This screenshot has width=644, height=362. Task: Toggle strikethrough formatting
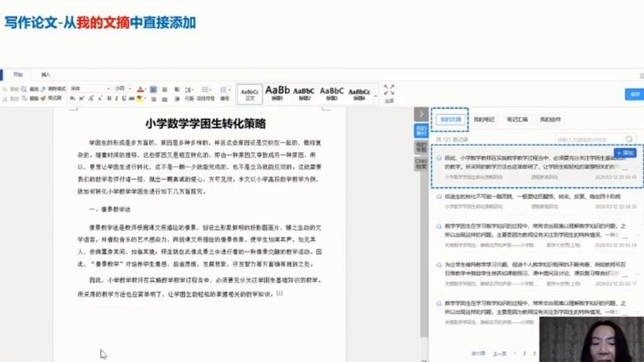click(x=131, y=99)
